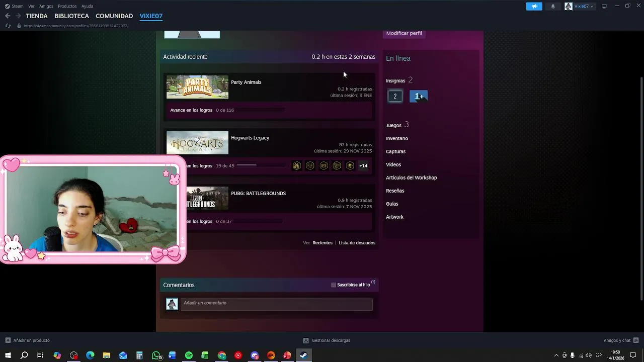The height and width of the screenshot is (362, 644).
Task: Open the Ver menu
Action: [x=31, y=6]
